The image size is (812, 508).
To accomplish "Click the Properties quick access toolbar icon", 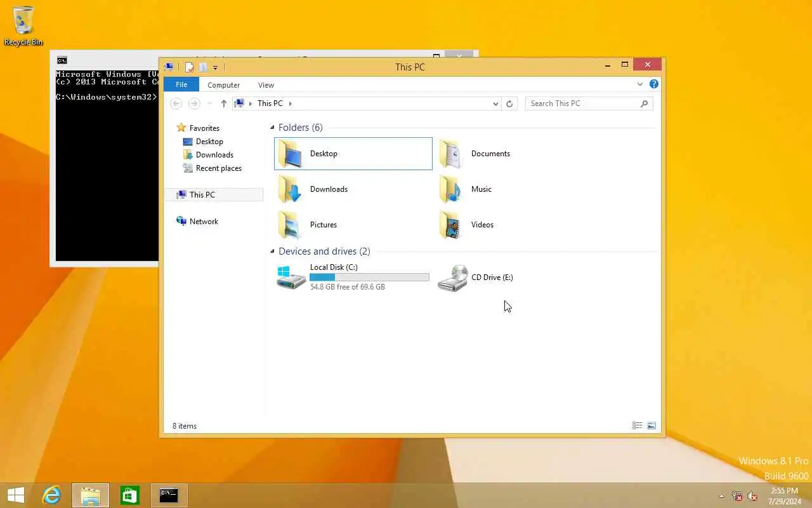I will [x=189, y=67].
